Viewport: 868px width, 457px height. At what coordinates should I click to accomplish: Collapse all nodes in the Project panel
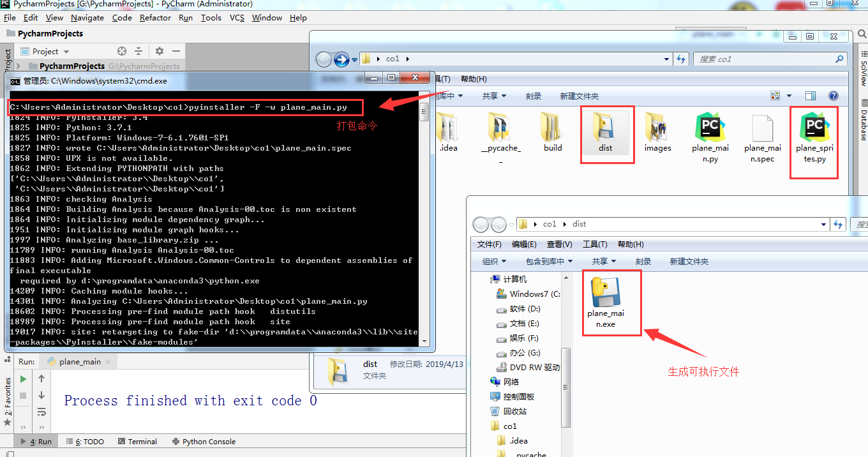(x=138, y=51)
